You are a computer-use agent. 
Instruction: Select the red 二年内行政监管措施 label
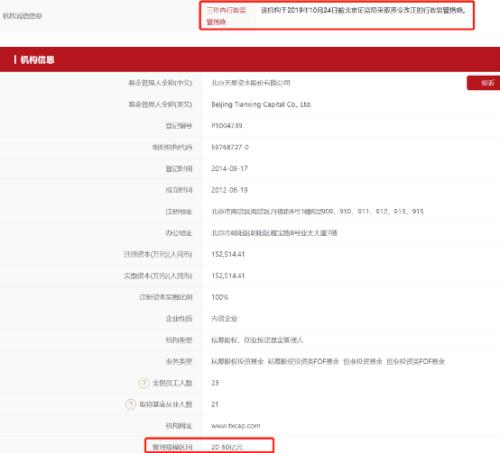pyautogui.click(x=226, y=16)
